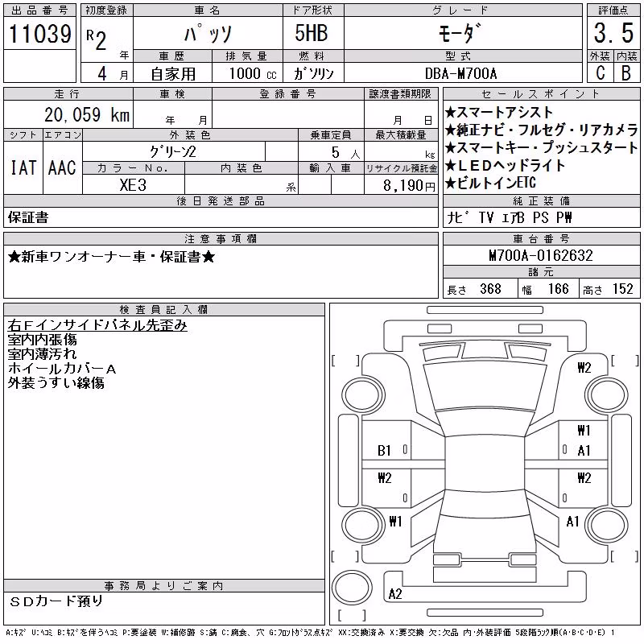Screen dimensions: 644x644
Task: Click the grade name モーダ
Action: pos(459,33)
